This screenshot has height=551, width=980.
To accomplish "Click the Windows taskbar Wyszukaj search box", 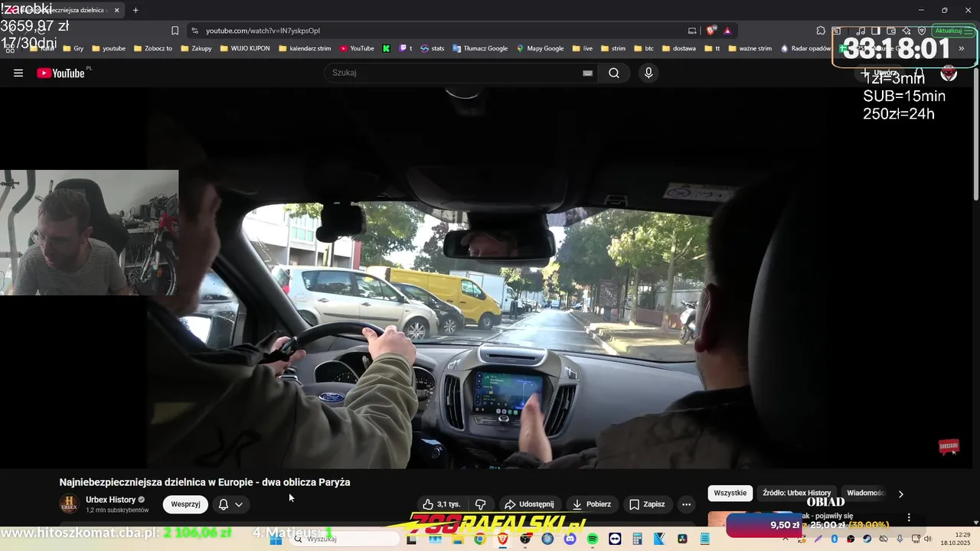I will (345, 539).
